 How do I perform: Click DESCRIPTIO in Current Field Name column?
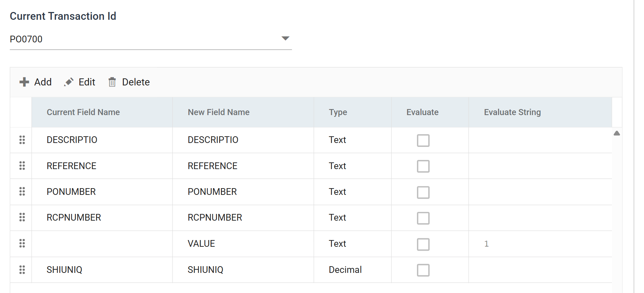(x=72, y=140)
